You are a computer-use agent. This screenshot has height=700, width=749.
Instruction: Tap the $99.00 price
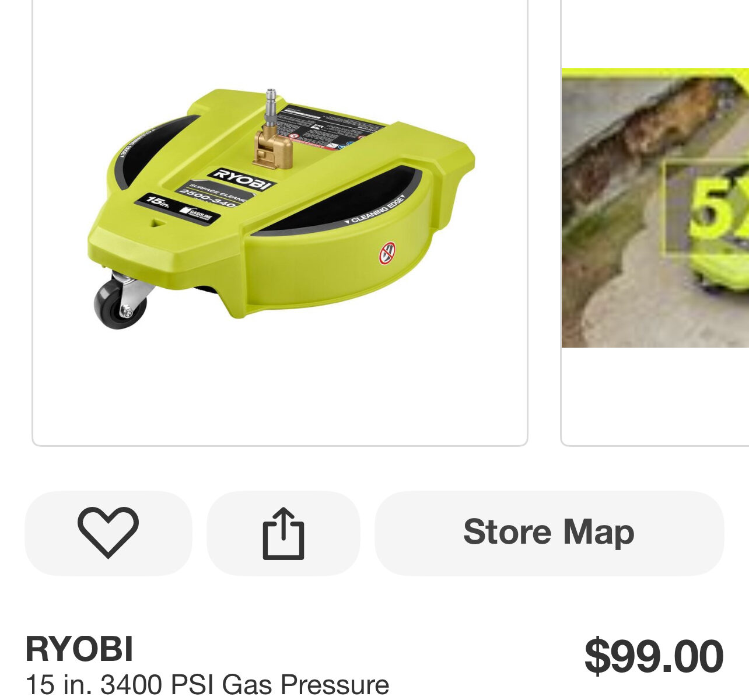click(654, 656)
